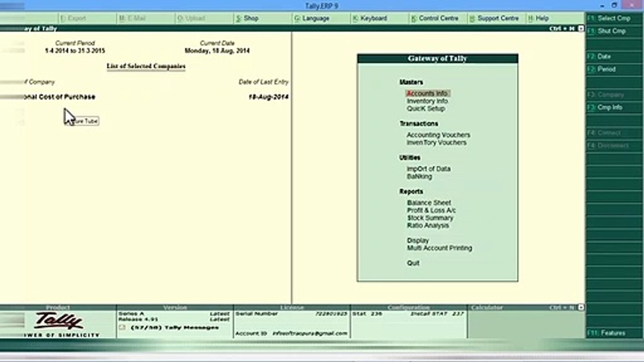Screen dimensions: 644x362
Task: Open the Support Centre
Action: click(x=496, y=18)
